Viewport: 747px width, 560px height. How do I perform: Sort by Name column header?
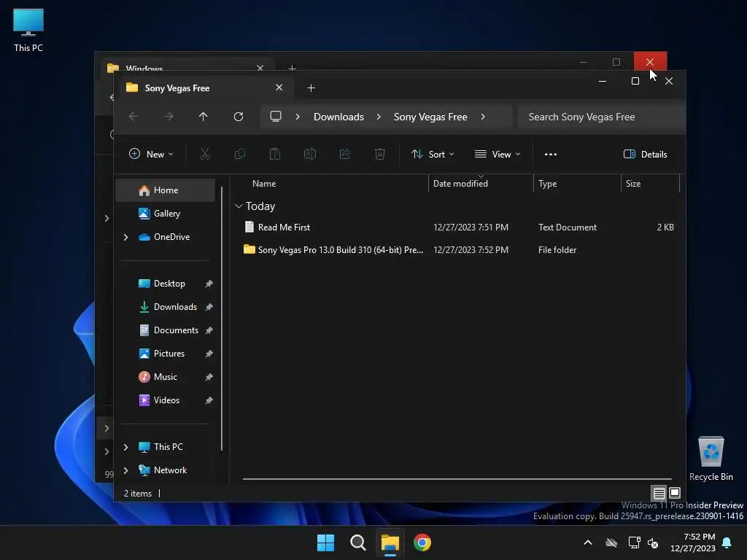264,183
